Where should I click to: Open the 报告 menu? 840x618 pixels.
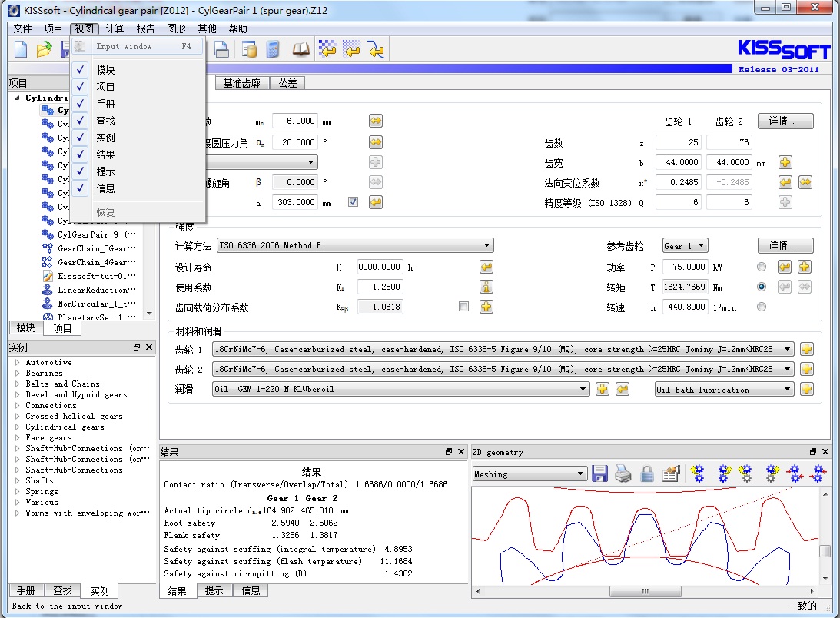click(145, 28)
